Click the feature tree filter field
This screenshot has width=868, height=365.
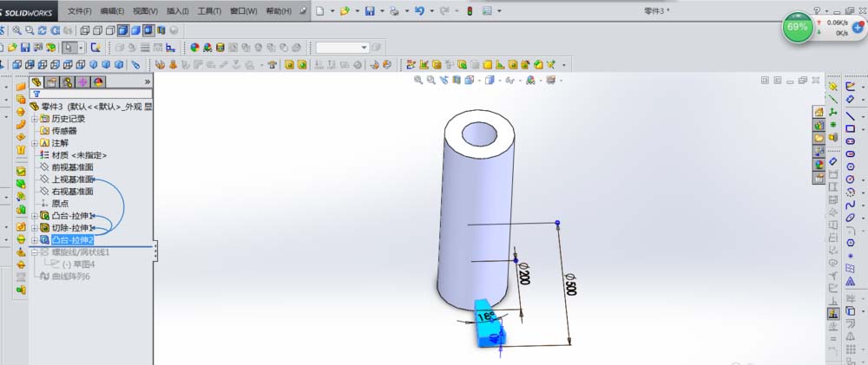(91, 94)
